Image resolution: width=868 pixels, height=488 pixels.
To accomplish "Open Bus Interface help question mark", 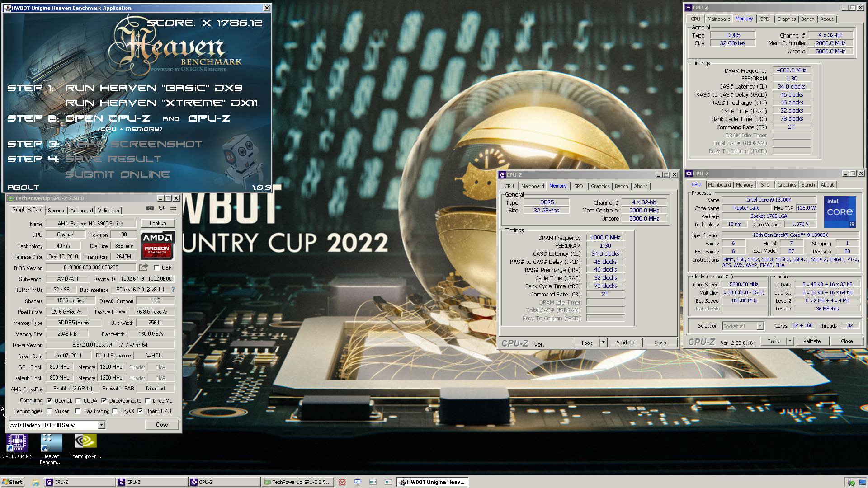I will click(173, 290).
